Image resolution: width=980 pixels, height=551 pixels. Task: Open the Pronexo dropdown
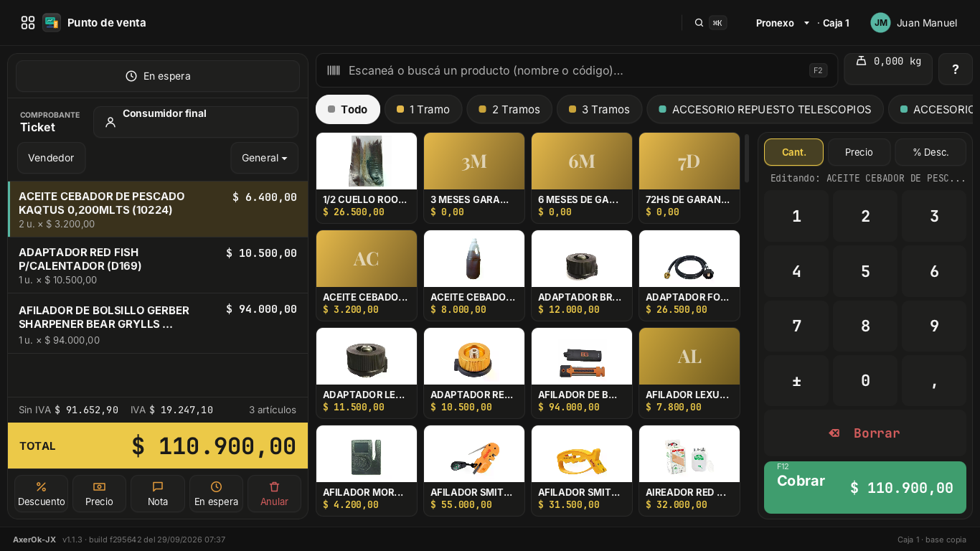pyautogui.click(x=783, y=23)
